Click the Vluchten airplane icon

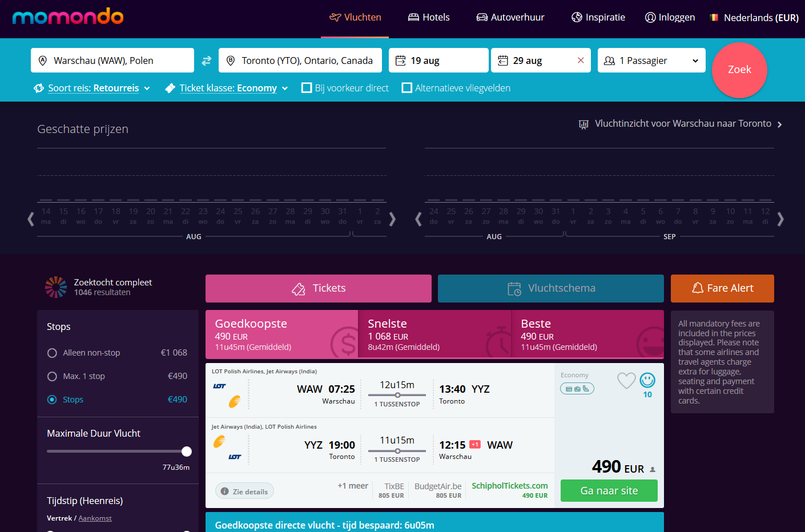(335, 17)
